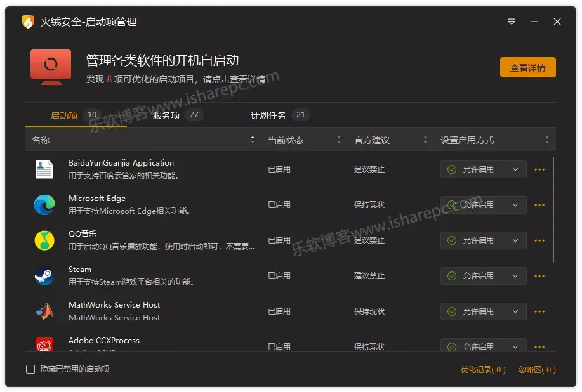Open more options for QQ音乐
Screen dimensions: 582x392
539,240
